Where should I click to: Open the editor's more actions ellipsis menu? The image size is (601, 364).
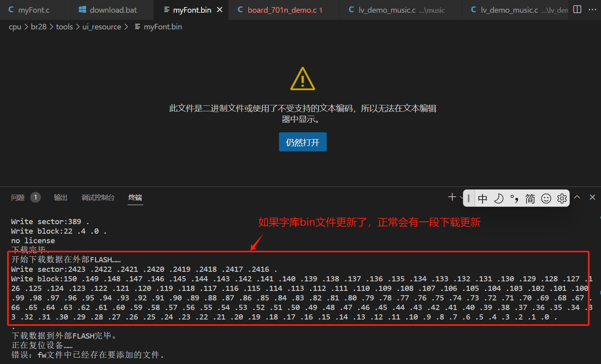(592, 10)
